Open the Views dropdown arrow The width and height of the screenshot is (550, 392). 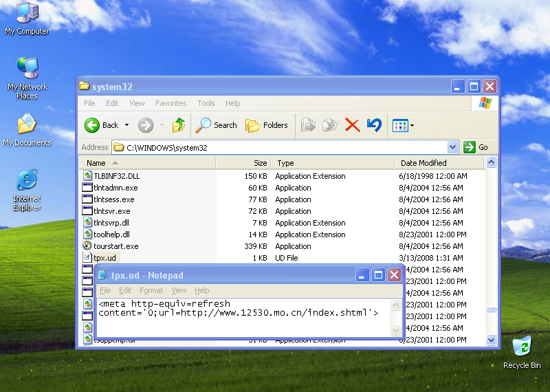[x=412, y=125]
